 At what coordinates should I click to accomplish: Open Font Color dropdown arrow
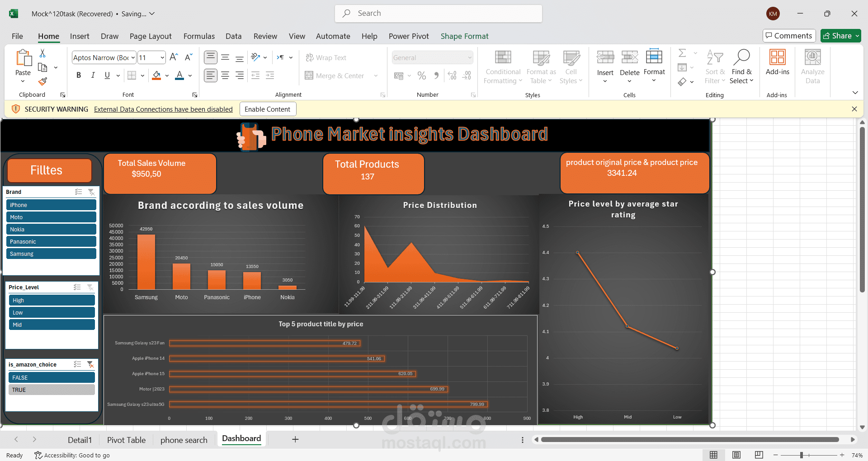pyautogui.click(x=190, y=75)
